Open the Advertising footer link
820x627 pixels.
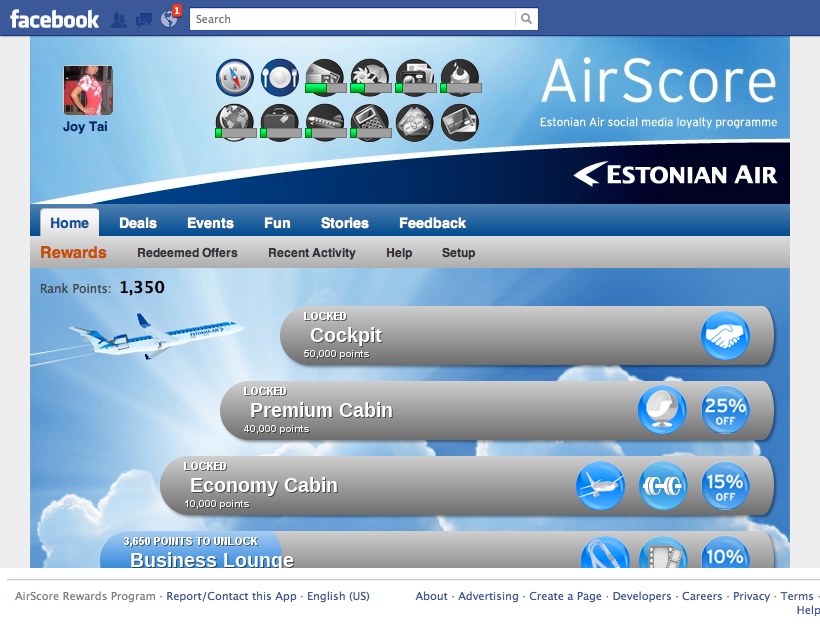(x=488, y=596)
